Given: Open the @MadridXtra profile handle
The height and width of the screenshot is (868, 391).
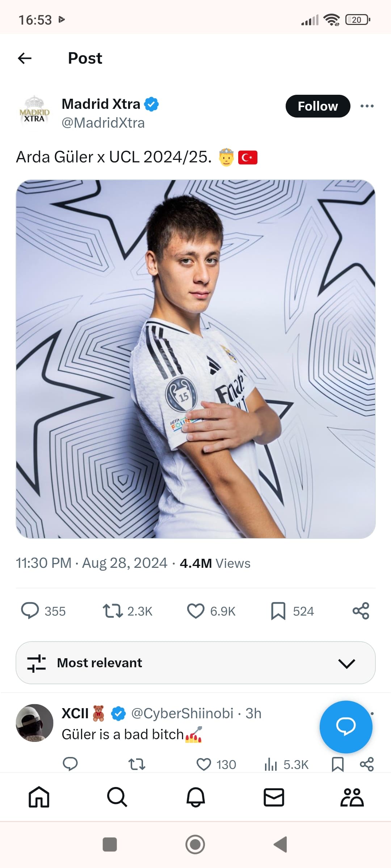Looking at the screenshot, I should point(103,123).
